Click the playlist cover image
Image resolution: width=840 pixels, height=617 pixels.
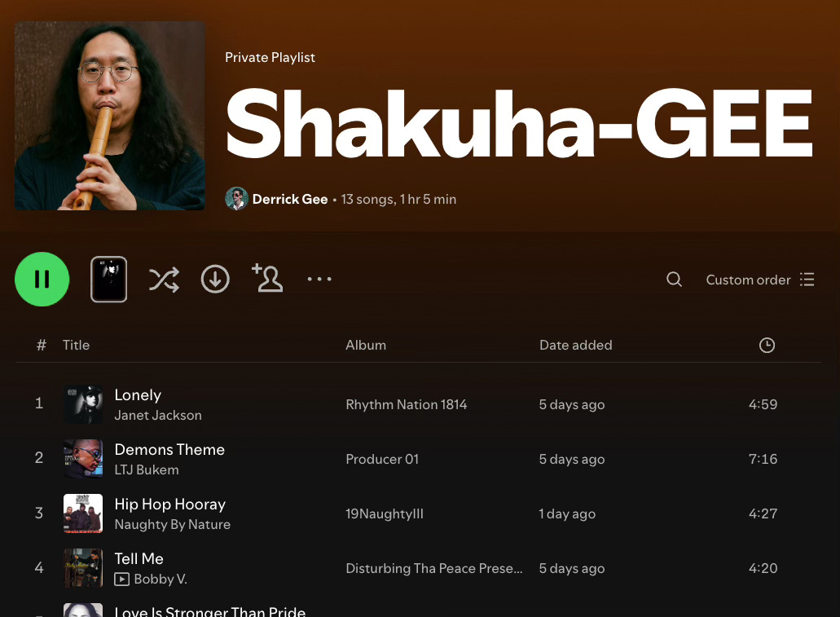[110, 116]
